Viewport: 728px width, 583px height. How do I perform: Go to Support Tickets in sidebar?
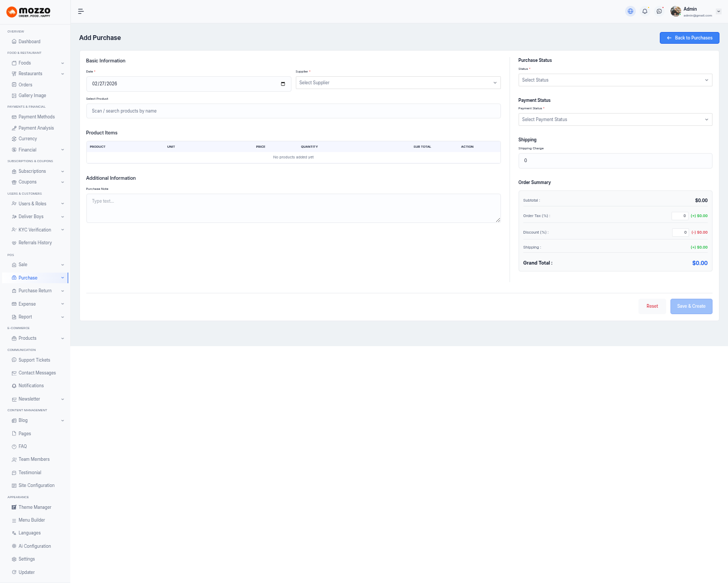coord(34,360)
